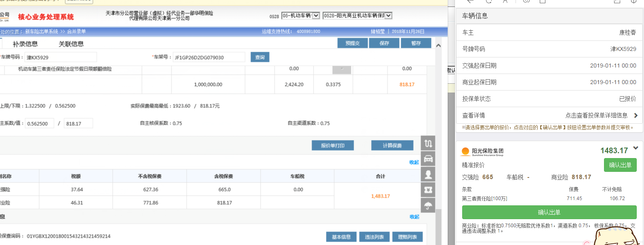The height and width of the screenshot is (245, 644).
Task: Click the Sunshine Insurance Group logo
Action: click(x=482, y=152)
